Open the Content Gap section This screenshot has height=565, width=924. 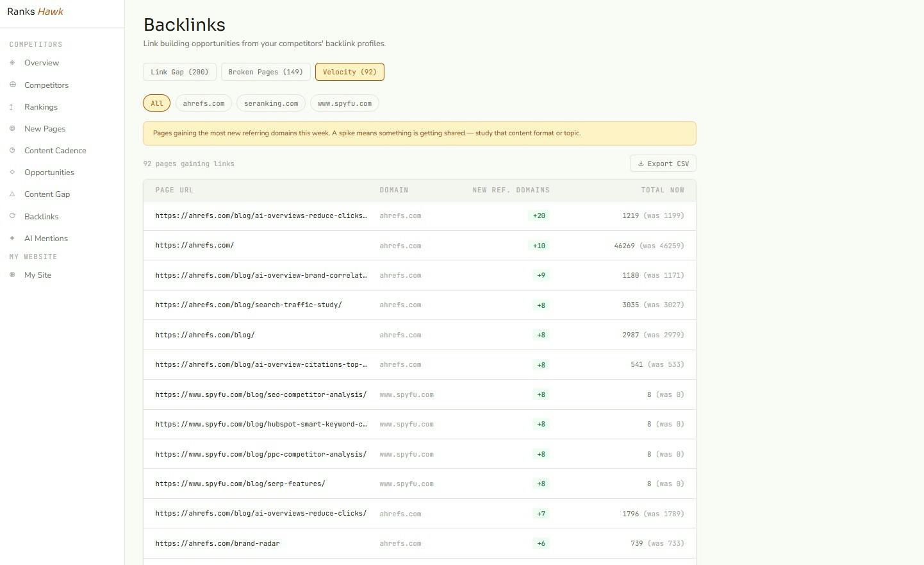tap(47, 194)
